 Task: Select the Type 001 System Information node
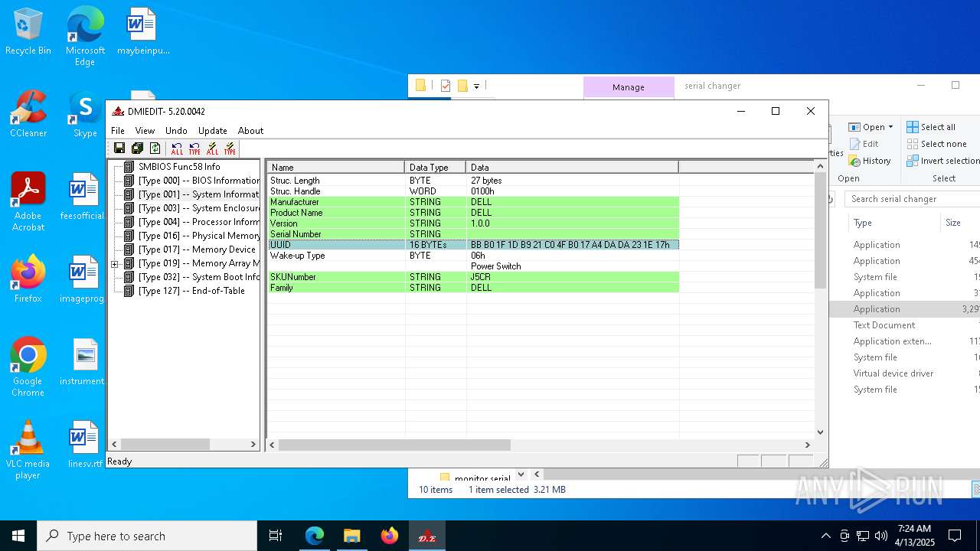199,194
